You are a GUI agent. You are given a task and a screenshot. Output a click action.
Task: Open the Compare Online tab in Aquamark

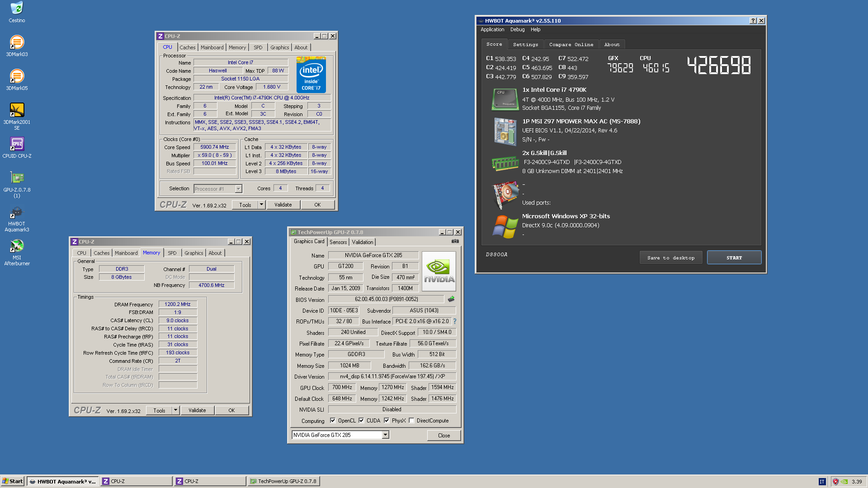point(571,45)
